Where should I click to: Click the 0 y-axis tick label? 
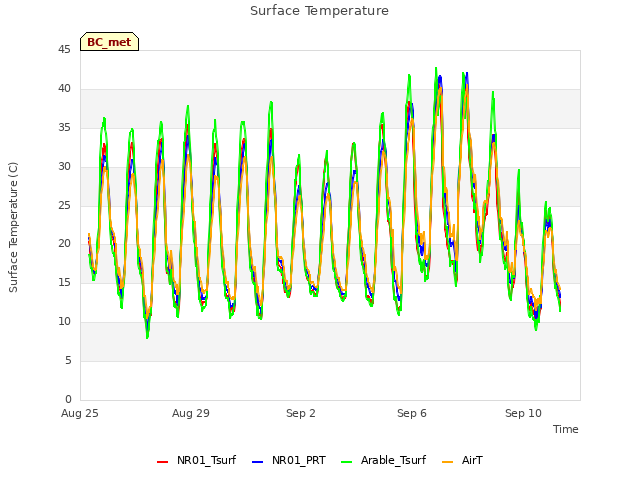68,399
